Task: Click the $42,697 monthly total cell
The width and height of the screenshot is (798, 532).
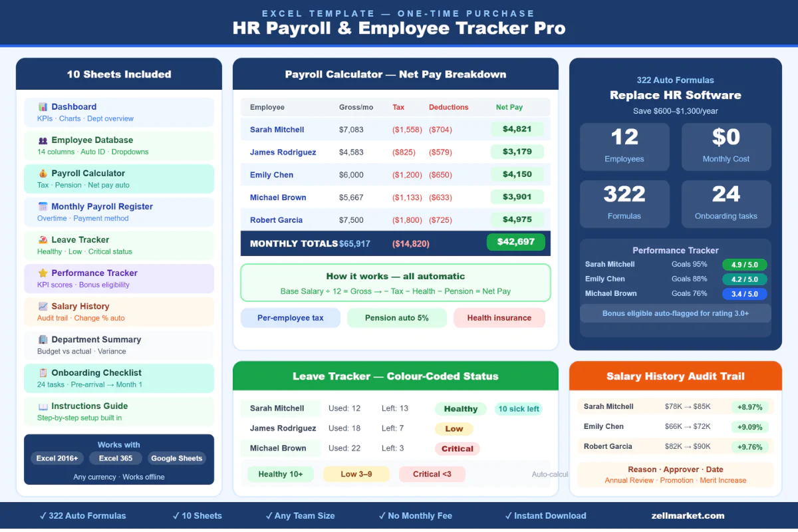Action: (x=516, y=243)
